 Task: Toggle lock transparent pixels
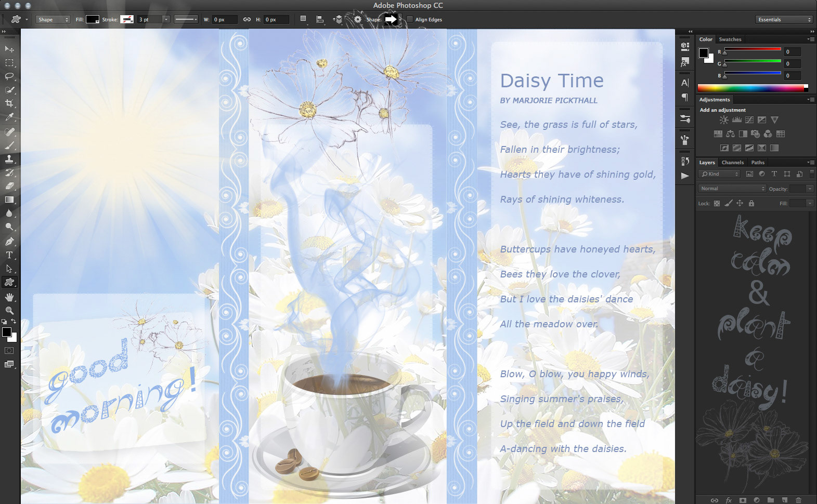tap(717, 203)
